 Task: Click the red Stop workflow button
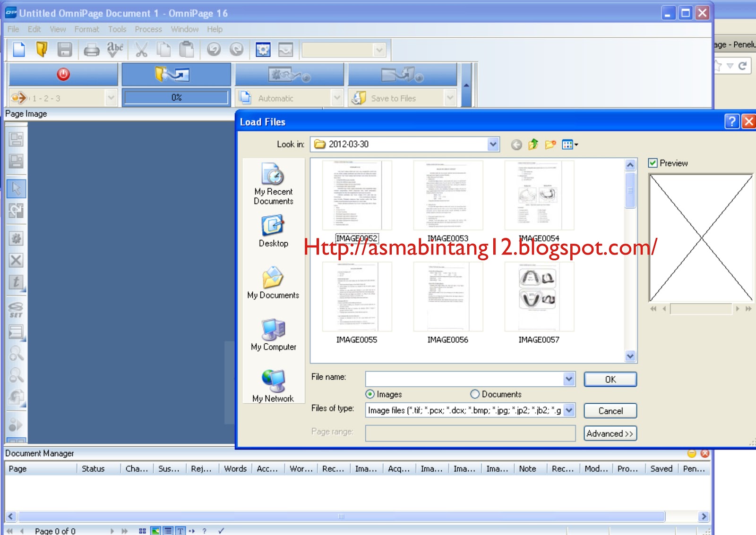pos(63,74)
